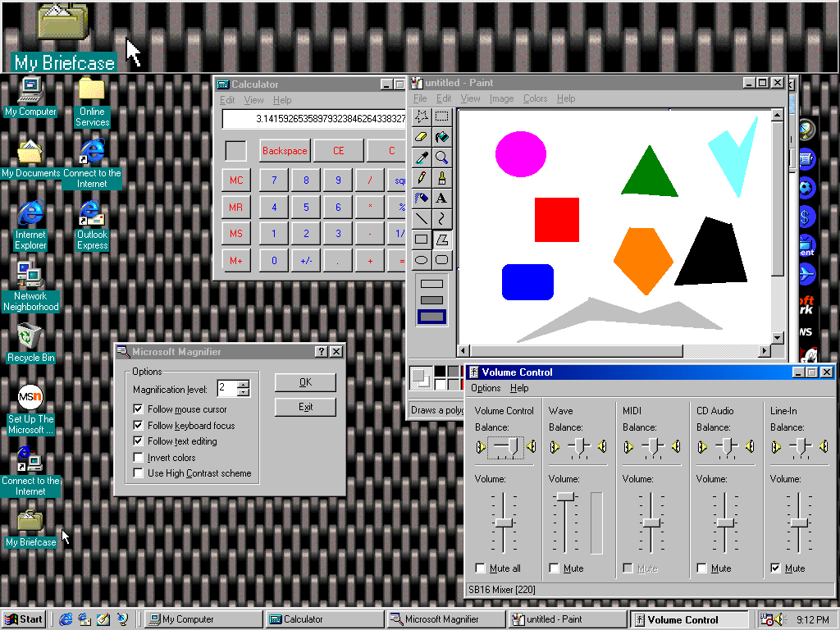This screenshot has height=630, width=840.
Task: Enable Use High Contrast scheme checkbox
Action: pos(138,473)
